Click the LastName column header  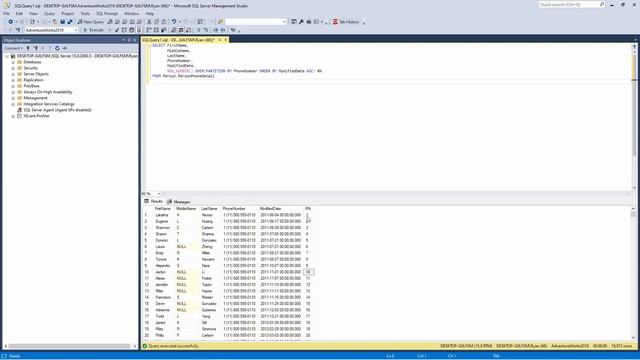209,209
